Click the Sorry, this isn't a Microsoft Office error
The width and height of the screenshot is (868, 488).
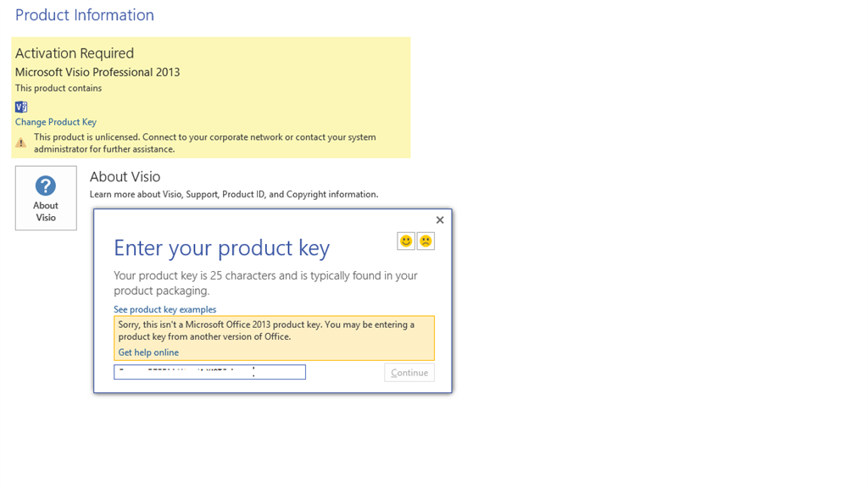click(266, 330)
